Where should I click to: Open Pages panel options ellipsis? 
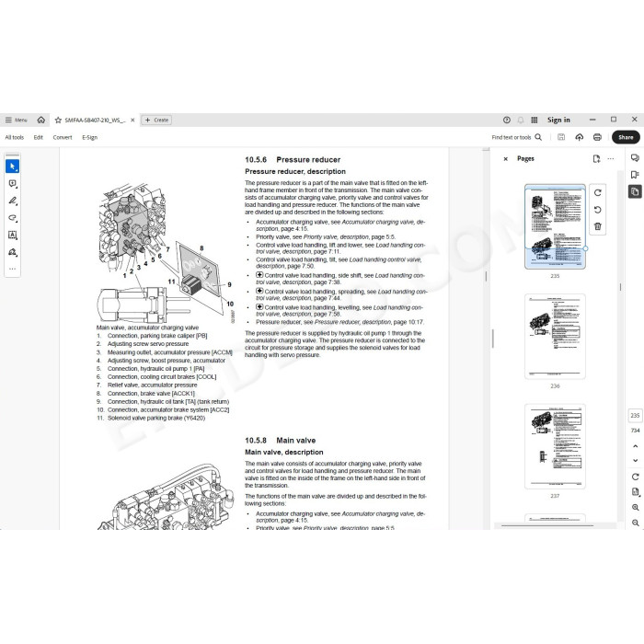(x=611, y=159)
